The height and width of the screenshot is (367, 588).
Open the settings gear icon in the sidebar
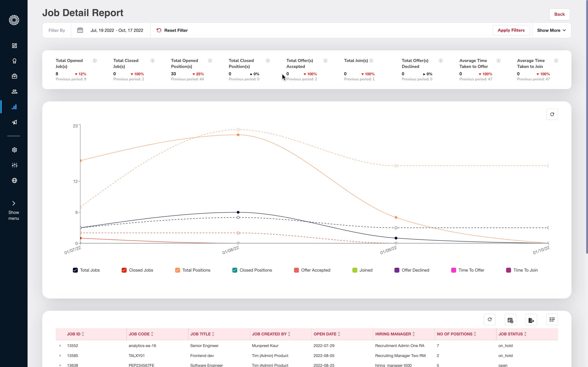click(x=14, y=150)
